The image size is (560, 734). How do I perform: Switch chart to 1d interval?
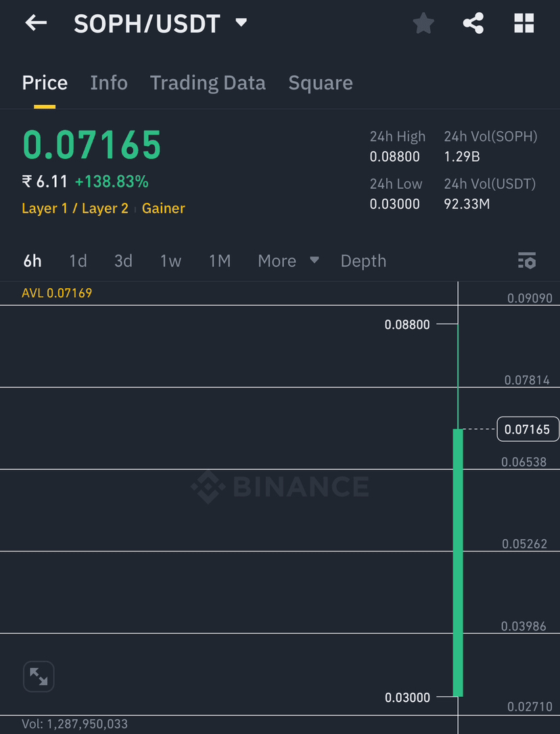point(78,261)
